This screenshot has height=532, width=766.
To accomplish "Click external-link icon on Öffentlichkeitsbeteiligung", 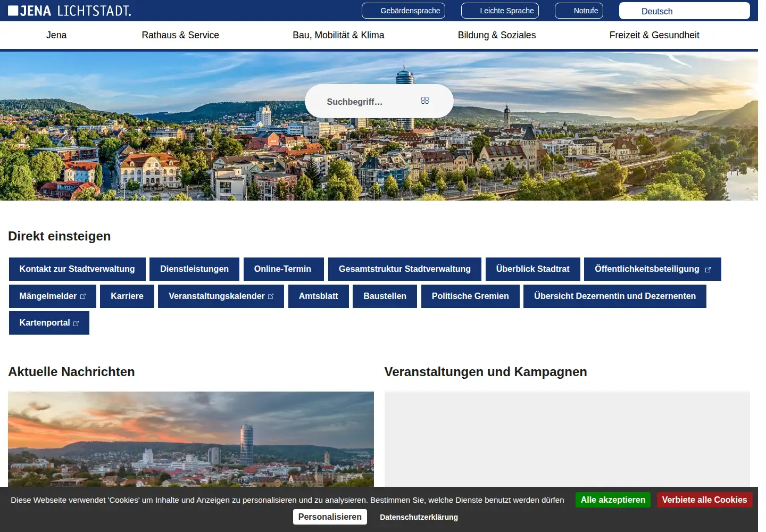I will point(707,270).
